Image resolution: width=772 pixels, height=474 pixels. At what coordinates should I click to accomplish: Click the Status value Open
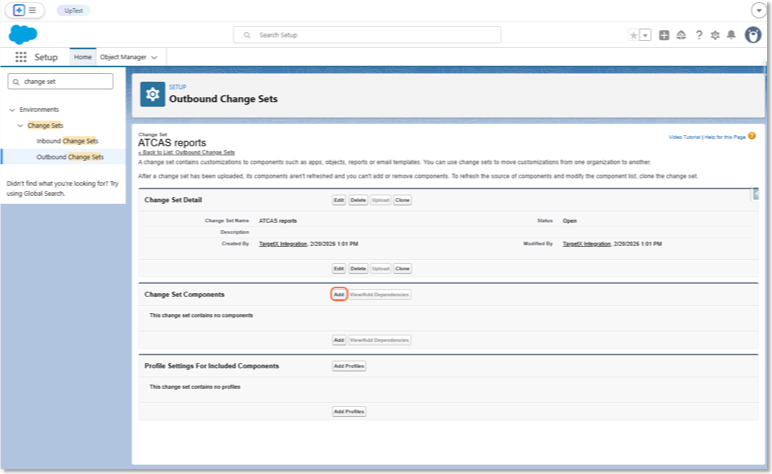coord(570,221)
